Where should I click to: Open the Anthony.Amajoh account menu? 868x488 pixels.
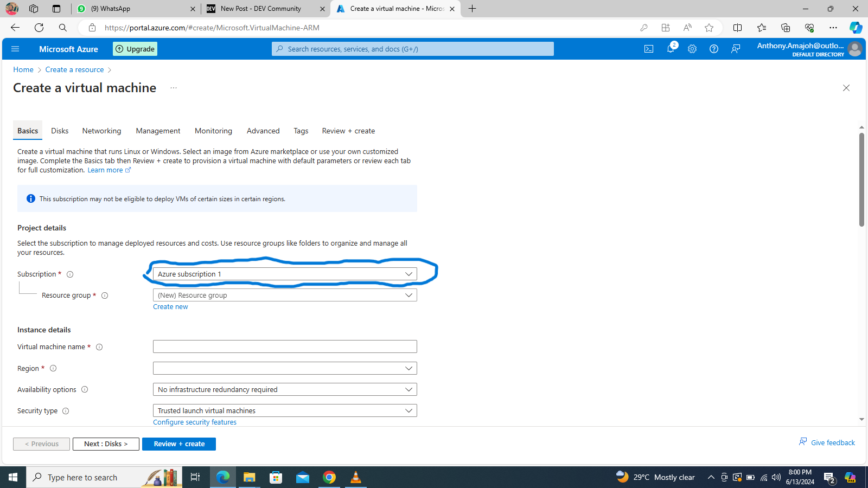click(x=809, y=49)
